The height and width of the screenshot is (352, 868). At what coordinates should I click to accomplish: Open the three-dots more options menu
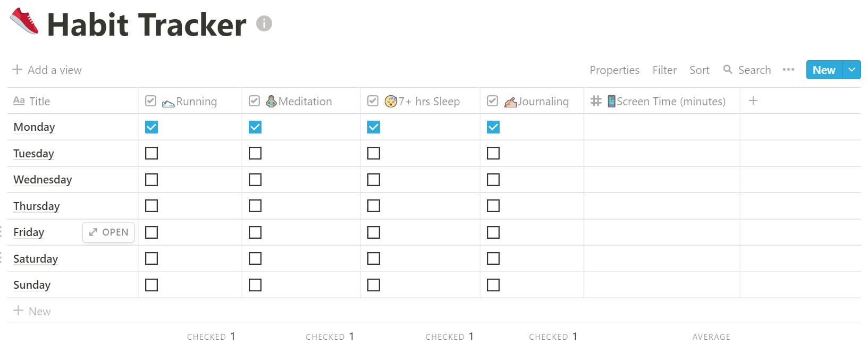tap(788, 70)
